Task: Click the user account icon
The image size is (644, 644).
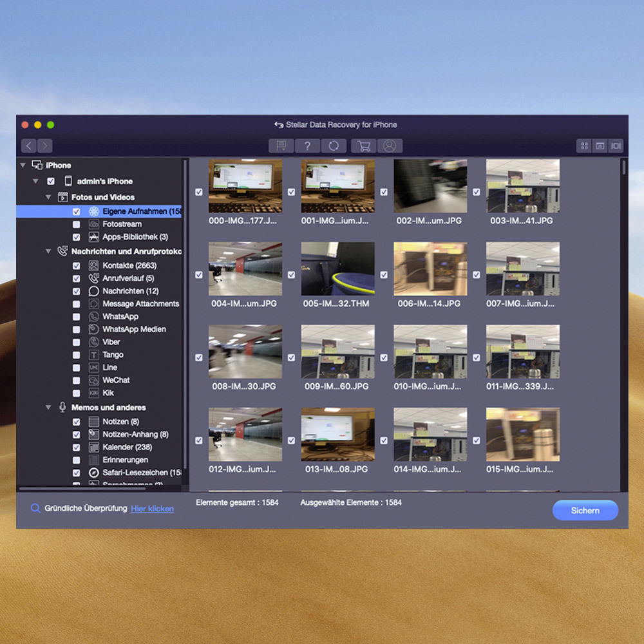Action: pos(390,146)
